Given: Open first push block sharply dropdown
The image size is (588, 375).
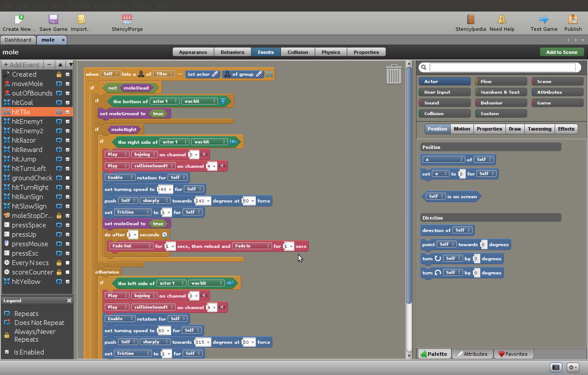Looking at the screenshot, I should pos(155,201).
